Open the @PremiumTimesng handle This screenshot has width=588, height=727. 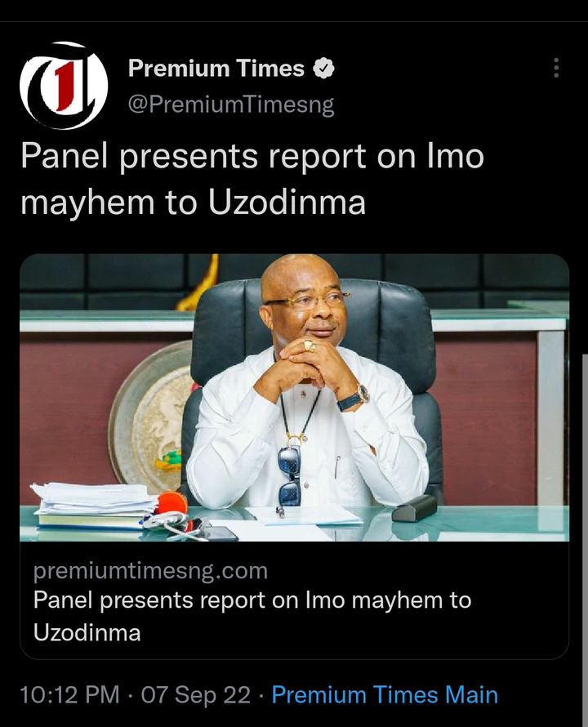231,105
